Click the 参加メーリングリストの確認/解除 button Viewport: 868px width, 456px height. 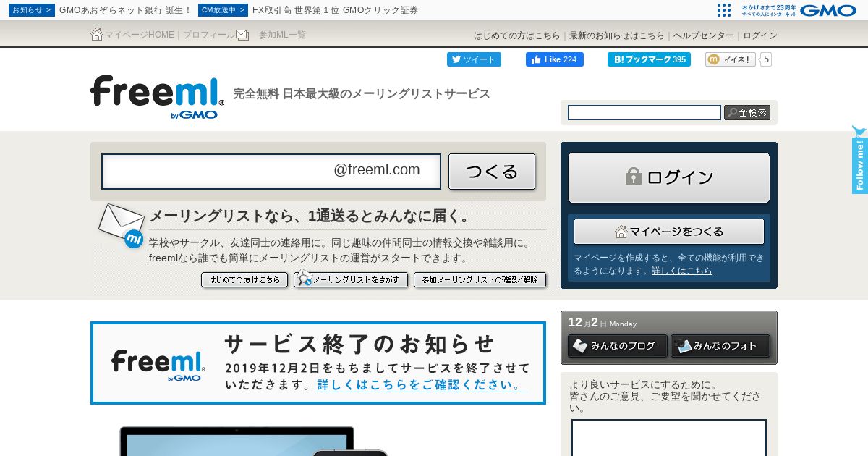[x=480, y=279]
